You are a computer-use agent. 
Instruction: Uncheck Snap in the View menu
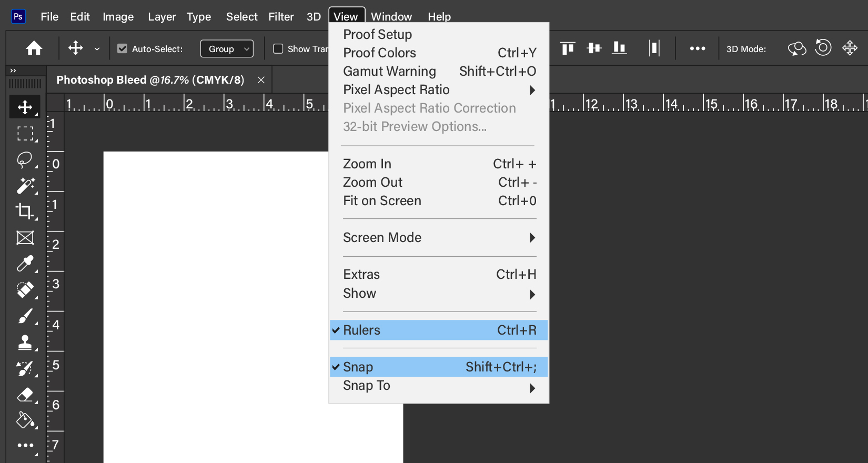pyautogui.click(x=439, y=367)
